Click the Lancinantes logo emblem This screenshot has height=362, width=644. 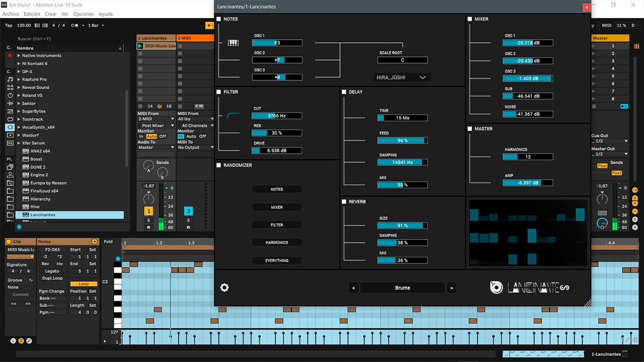click(496, 288)
